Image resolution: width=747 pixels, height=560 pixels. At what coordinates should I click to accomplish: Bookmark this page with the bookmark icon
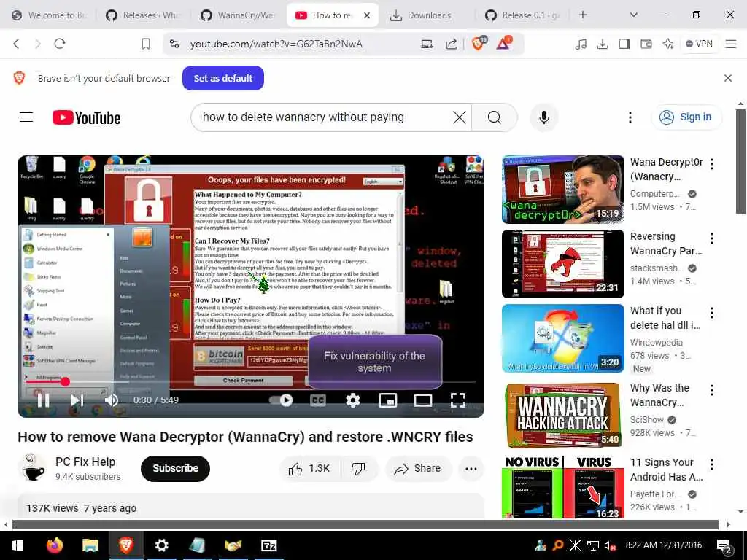pyautogui.click(x=146, y=44)
